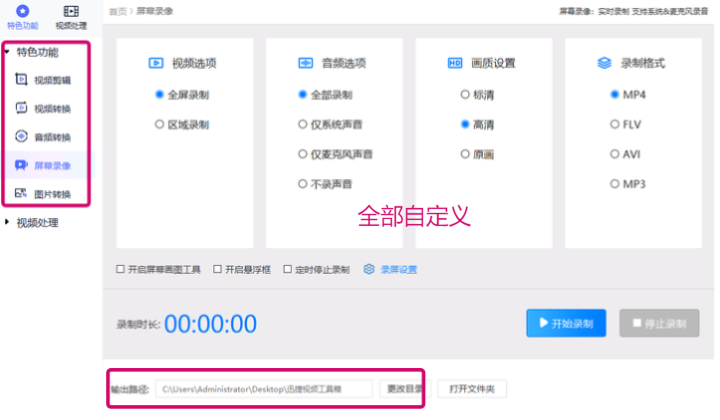Select 不录声音 audio option
The image size is (720, 420).
coord(325,184)
